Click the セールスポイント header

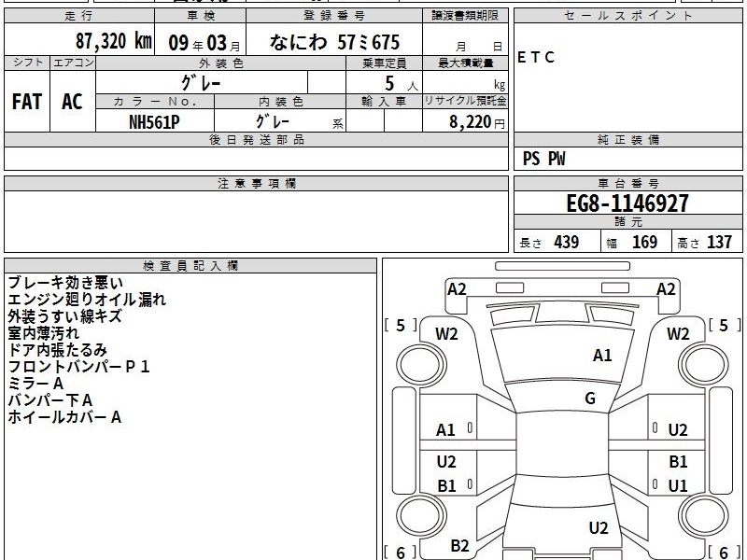(627, 16)
